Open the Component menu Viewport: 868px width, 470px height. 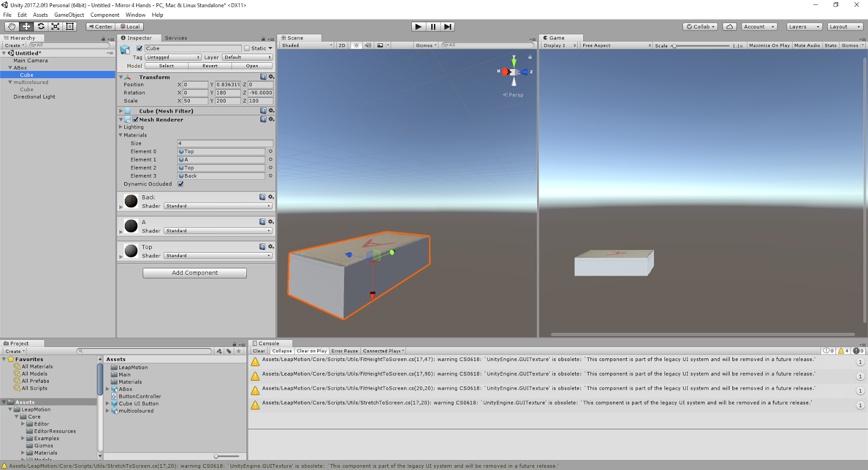105,15
